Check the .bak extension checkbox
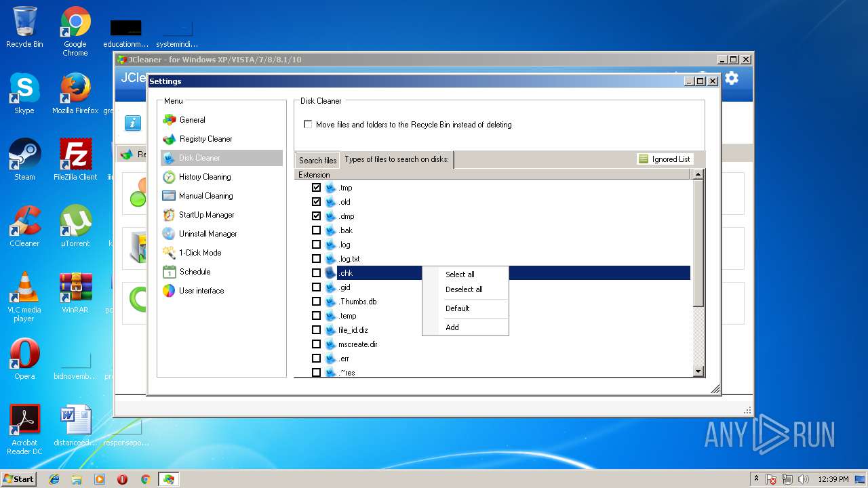The height and width of the screenshot is (488, 868). [x=316, y=230]
